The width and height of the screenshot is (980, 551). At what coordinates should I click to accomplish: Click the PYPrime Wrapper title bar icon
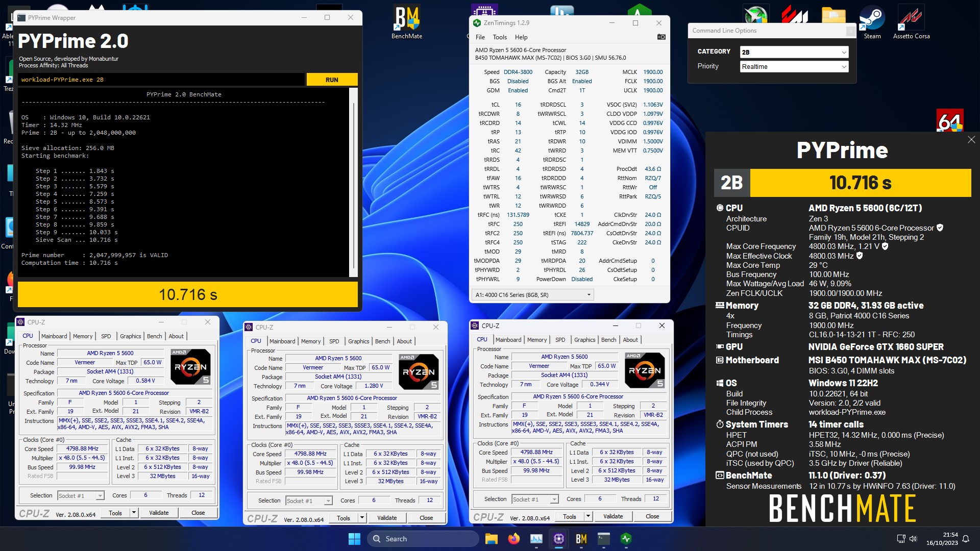pyautogui.click(x=21, y=17)
